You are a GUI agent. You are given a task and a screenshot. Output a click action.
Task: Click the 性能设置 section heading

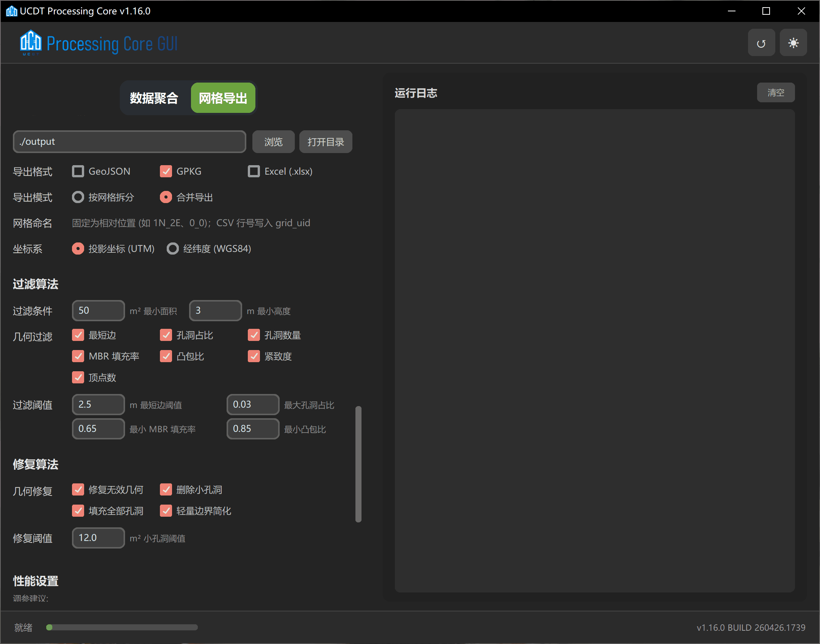click(x=36, y=581)
